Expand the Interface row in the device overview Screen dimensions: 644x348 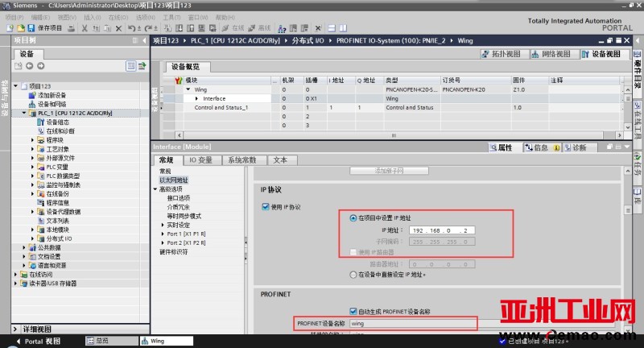[196, 98]
